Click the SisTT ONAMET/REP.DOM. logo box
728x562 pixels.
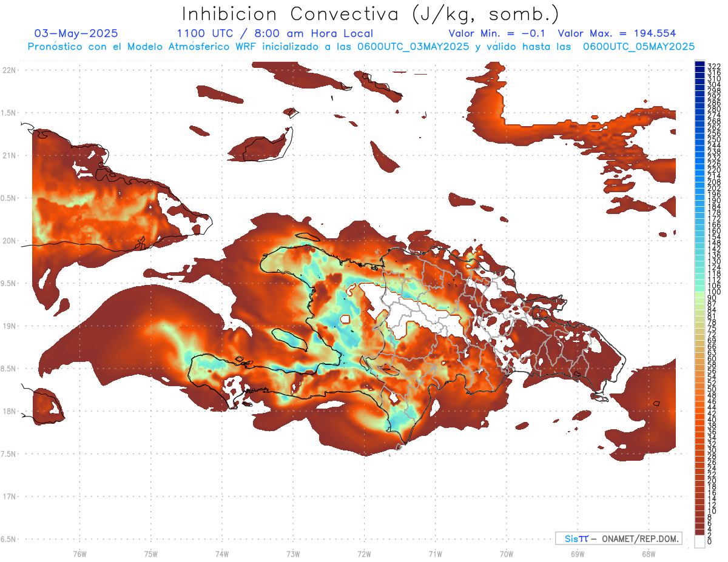(x=618, y=538)
